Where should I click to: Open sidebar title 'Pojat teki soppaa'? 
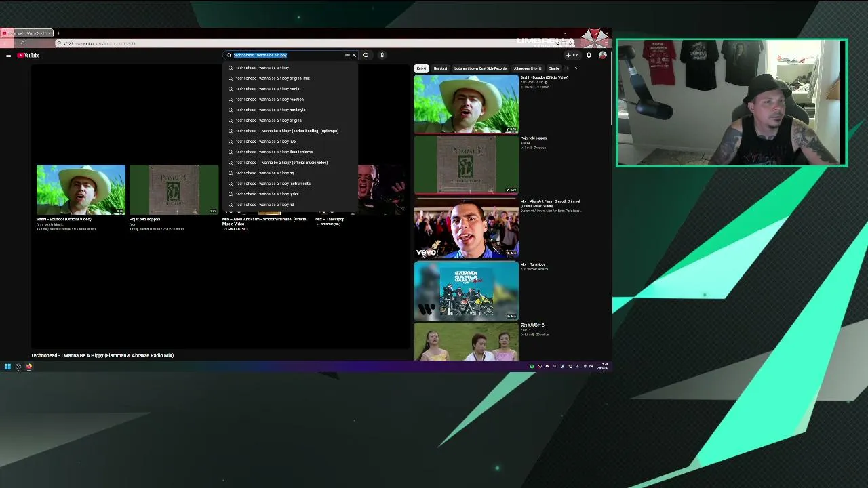click(534, 138)
